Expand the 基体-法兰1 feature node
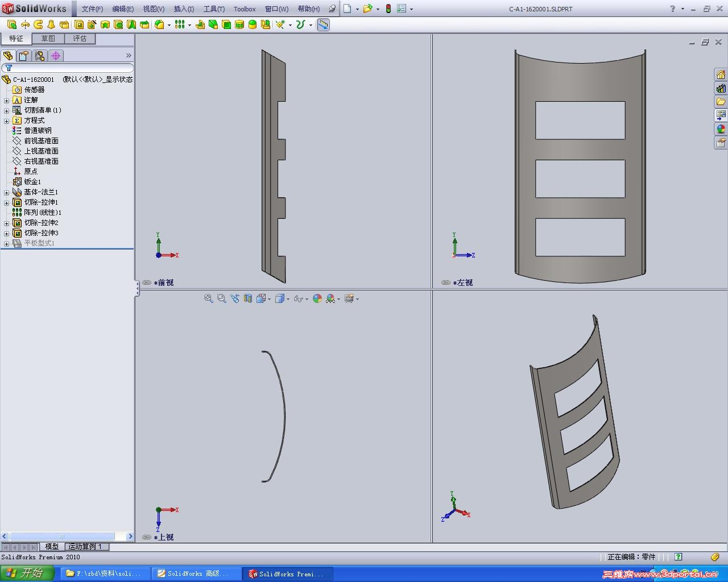The height and width of the screenshot is (582, 728). click(6, 192)
